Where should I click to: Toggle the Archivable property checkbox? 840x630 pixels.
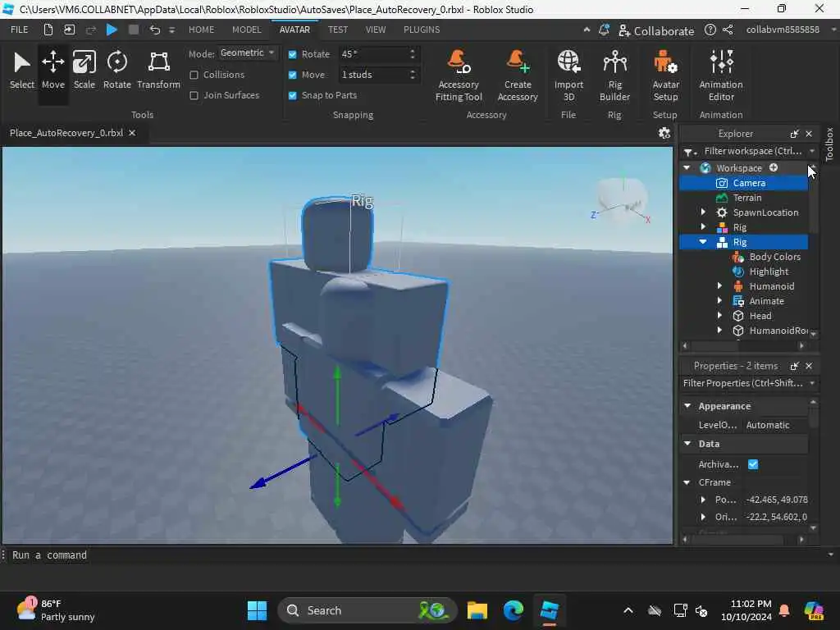[753, 464]
